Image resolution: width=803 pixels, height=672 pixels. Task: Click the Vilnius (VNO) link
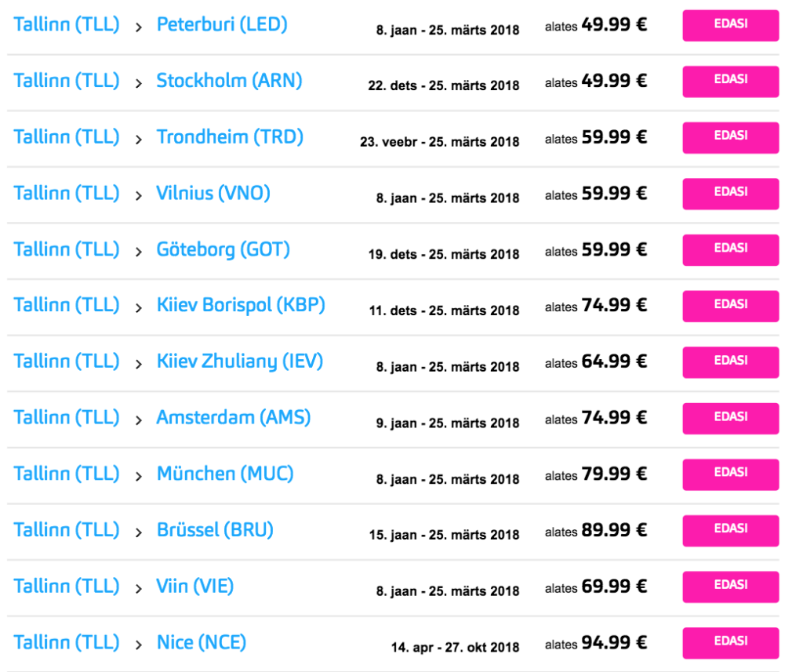point(213,193)
